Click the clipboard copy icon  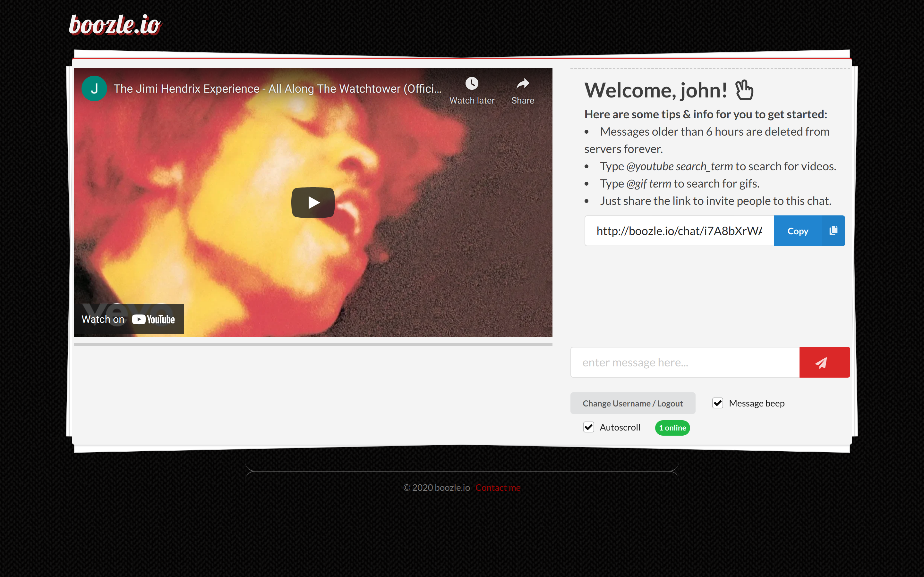pos(833,230)
